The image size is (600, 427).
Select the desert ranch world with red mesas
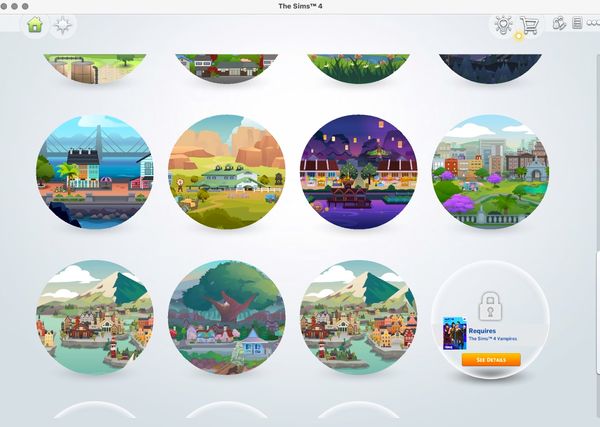click(227, 172)
